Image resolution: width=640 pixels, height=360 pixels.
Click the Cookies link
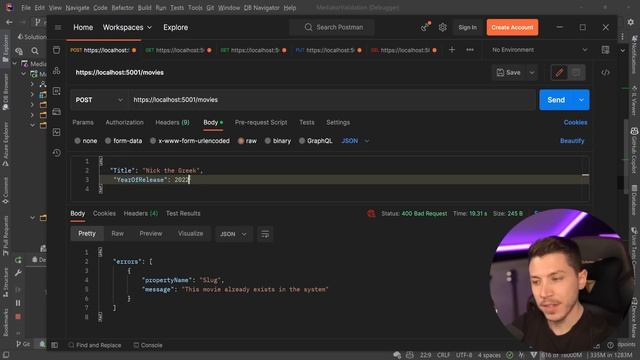[575, 122]
